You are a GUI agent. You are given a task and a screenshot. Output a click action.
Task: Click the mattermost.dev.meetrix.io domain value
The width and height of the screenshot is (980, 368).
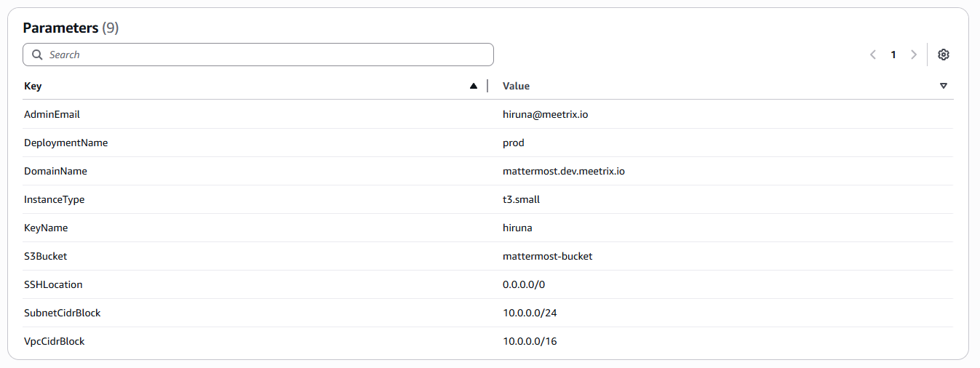click(x=563, y=171)
